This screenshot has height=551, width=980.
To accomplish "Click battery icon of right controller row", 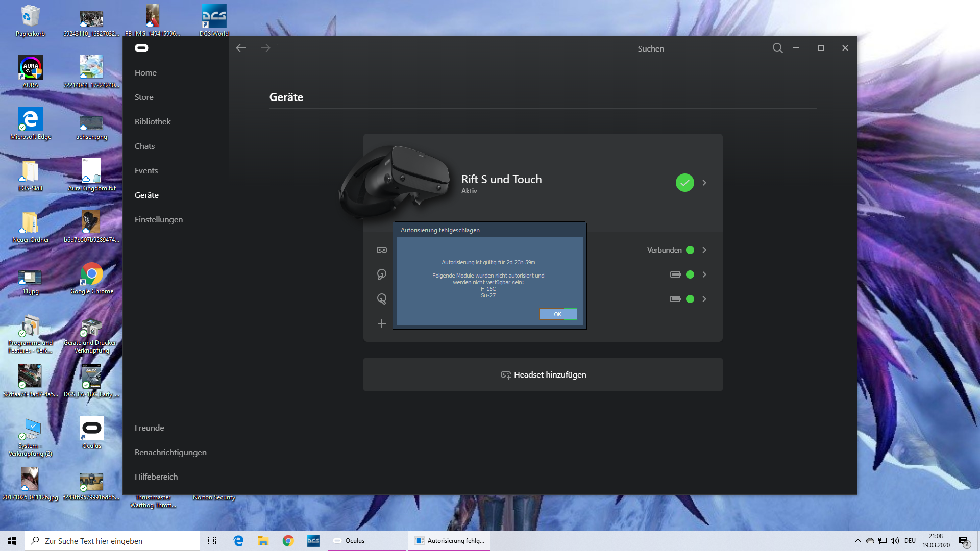I will [x=676, y=299].
